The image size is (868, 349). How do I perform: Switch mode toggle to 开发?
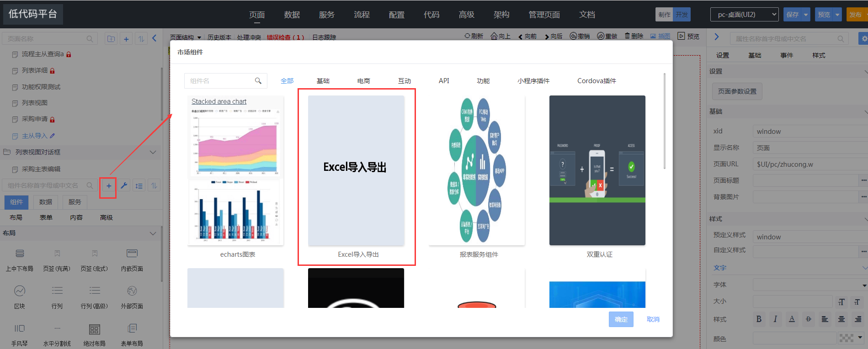(x=682, y=15)
